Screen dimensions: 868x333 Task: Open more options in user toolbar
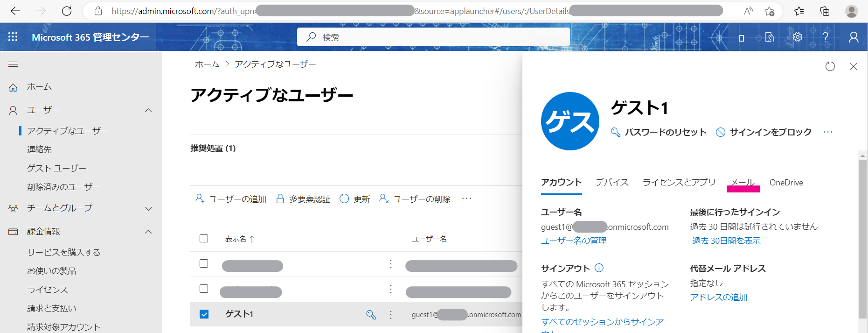click(466, 198)
